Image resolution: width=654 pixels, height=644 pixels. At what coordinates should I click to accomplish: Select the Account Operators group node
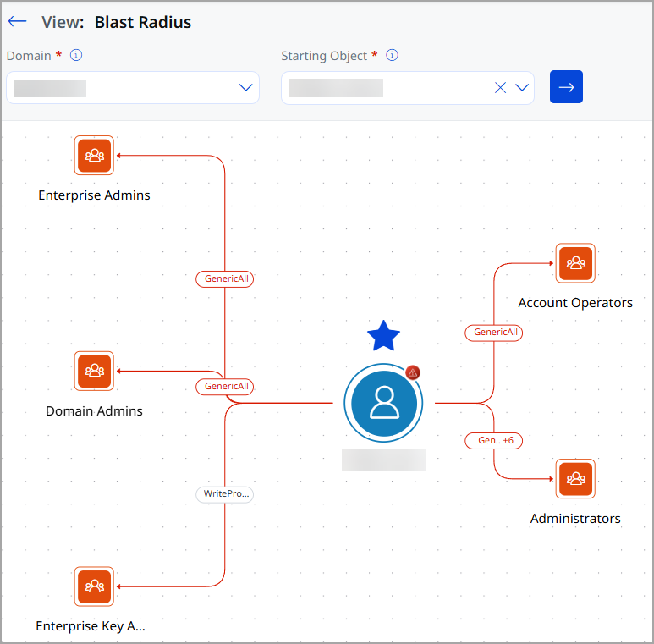575,263
